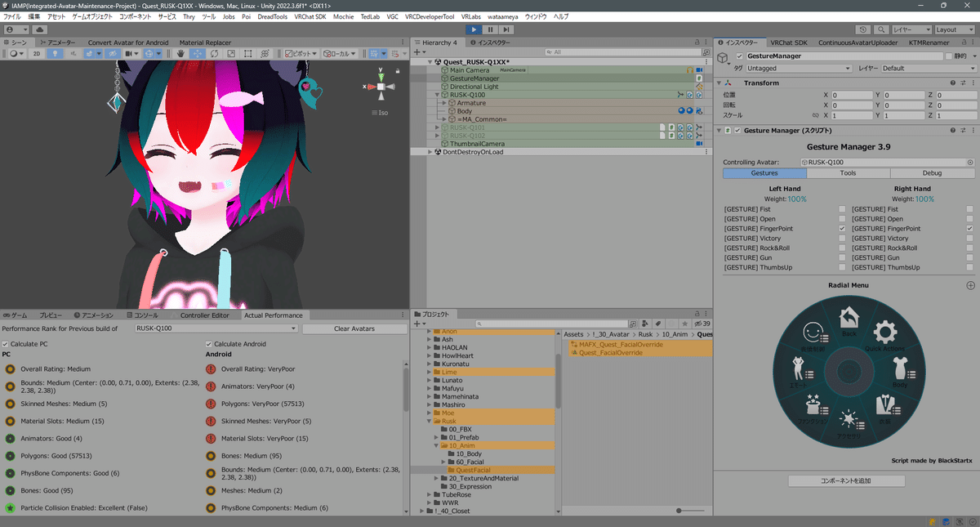Viewport: 980px width, 527px height.
Task: Click the コンポーネントを追加 button
Action: (x=847, y=480)
